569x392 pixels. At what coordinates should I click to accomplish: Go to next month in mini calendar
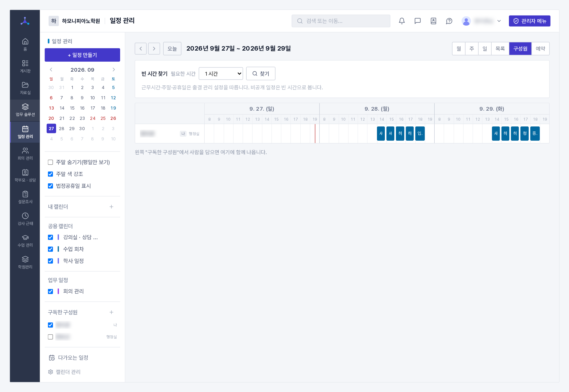pyautogui.click(x=114, y=70)
